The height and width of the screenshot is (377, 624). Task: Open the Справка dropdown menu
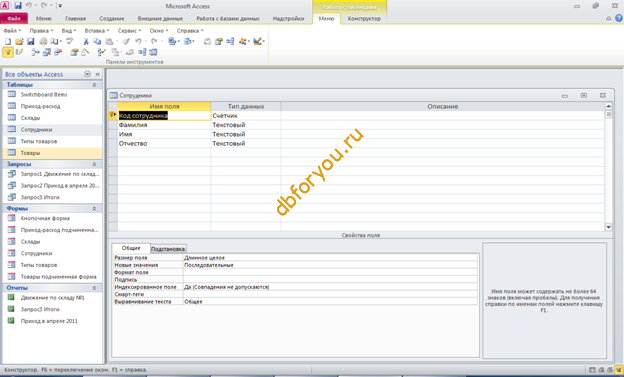(190, 31)
